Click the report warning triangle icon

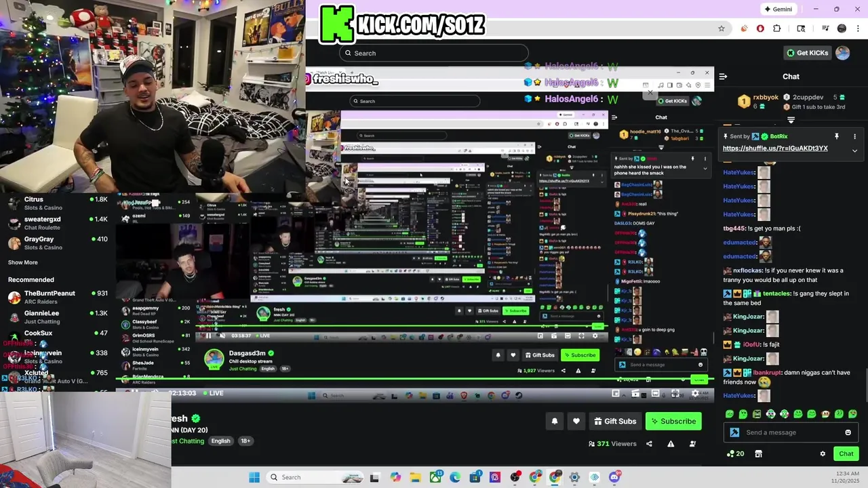point(671,444)
